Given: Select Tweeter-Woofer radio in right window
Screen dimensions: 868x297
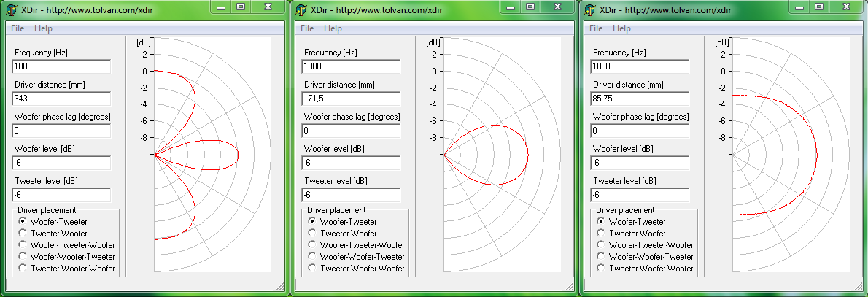Looking at the screenshot, I should pos(601,234).
